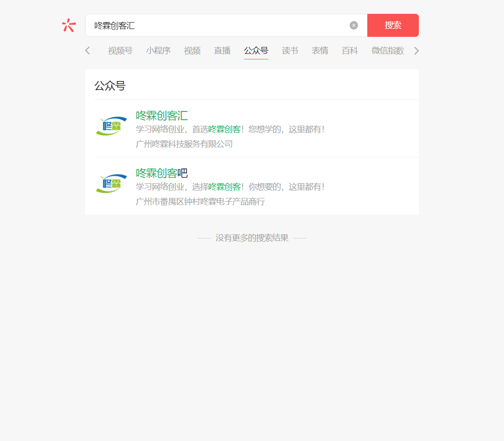Screen dimensions: 504x441
Task: Open the 咚霖创客吧 account title link
Action: (162, 173)
